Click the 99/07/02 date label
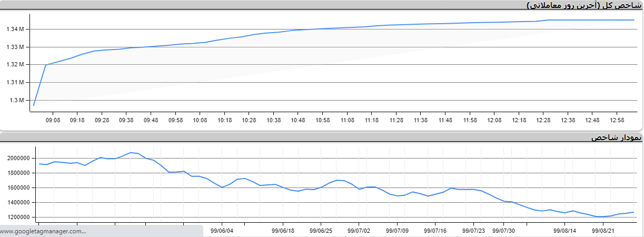This screenshot has height=237, width=644. pos(359,230)
